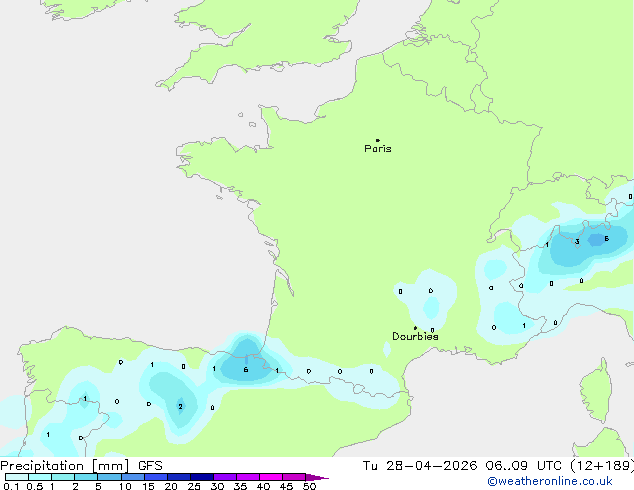Click the Paris location dot marker

[378, 140]
